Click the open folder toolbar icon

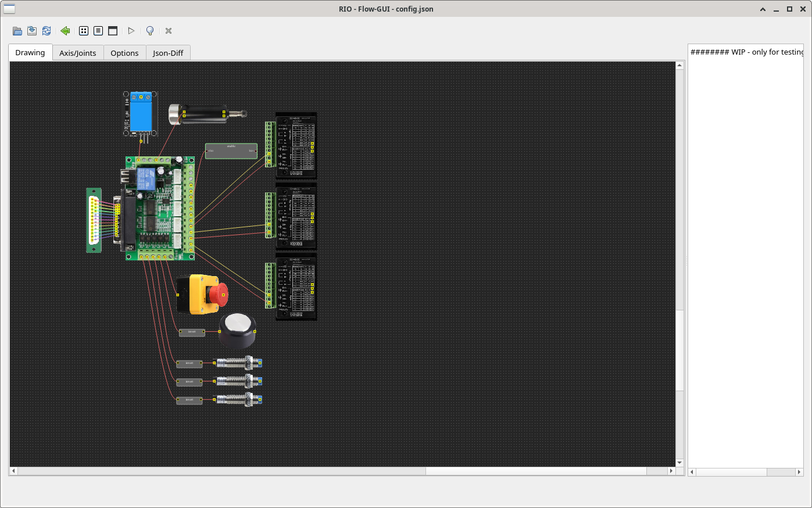pos(17,31)
